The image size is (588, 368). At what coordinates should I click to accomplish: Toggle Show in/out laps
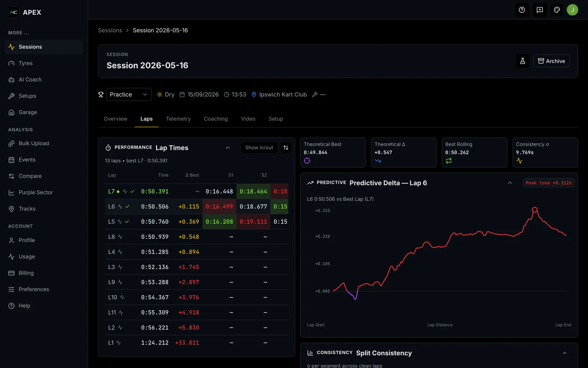[x=259, y=148]
